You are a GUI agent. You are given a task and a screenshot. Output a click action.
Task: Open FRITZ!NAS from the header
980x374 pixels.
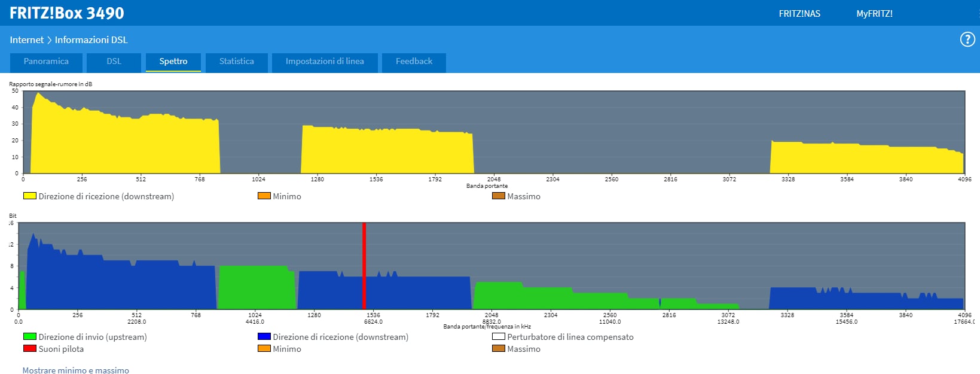(x=799, y=14)
